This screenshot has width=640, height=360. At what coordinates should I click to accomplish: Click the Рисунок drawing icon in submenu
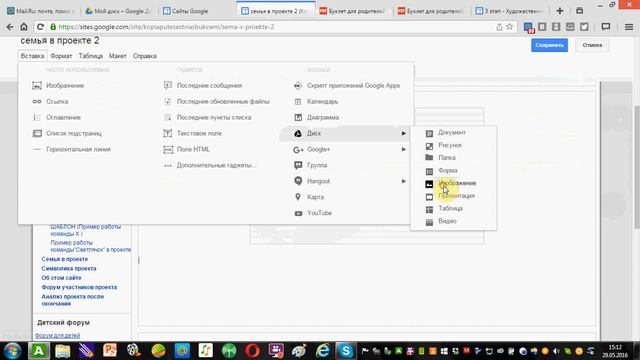[x=429, y=146]
